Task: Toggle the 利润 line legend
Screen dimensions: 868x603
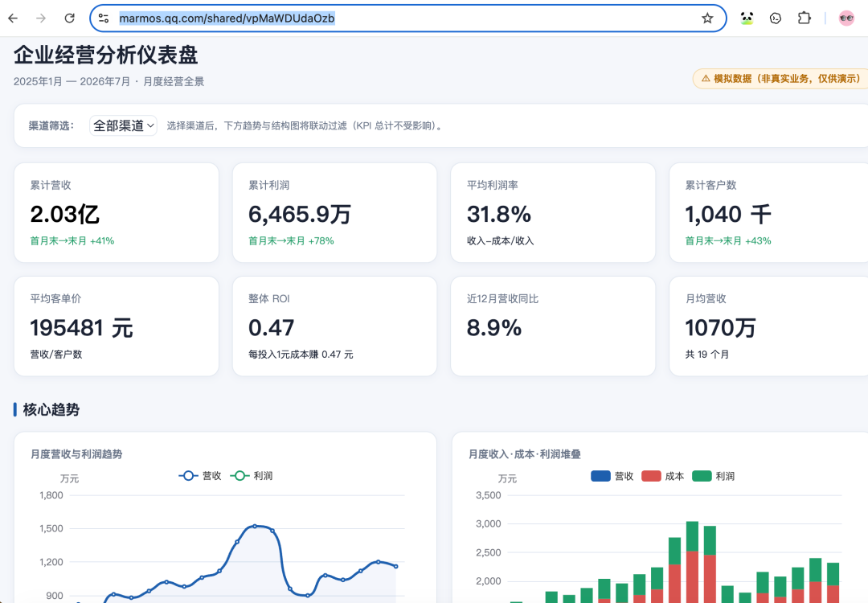Action: point(252,476)
